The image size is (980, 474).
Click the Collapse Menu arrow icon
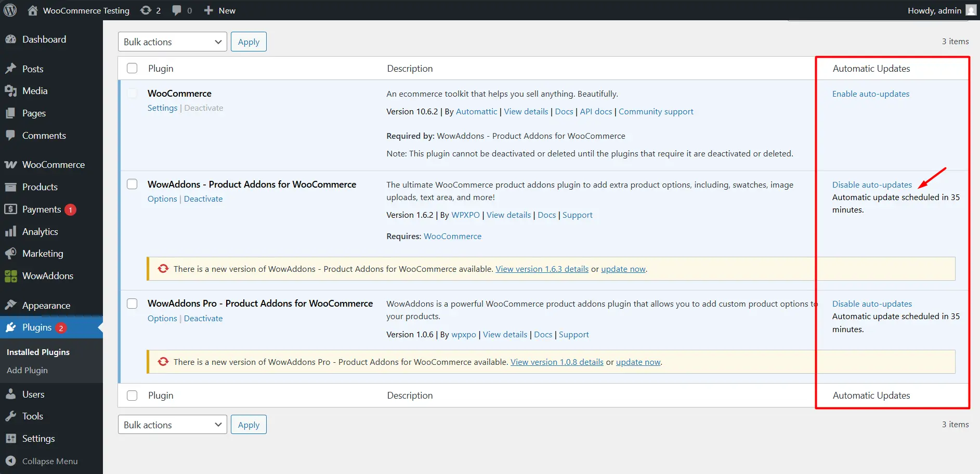tap(10, 461)
